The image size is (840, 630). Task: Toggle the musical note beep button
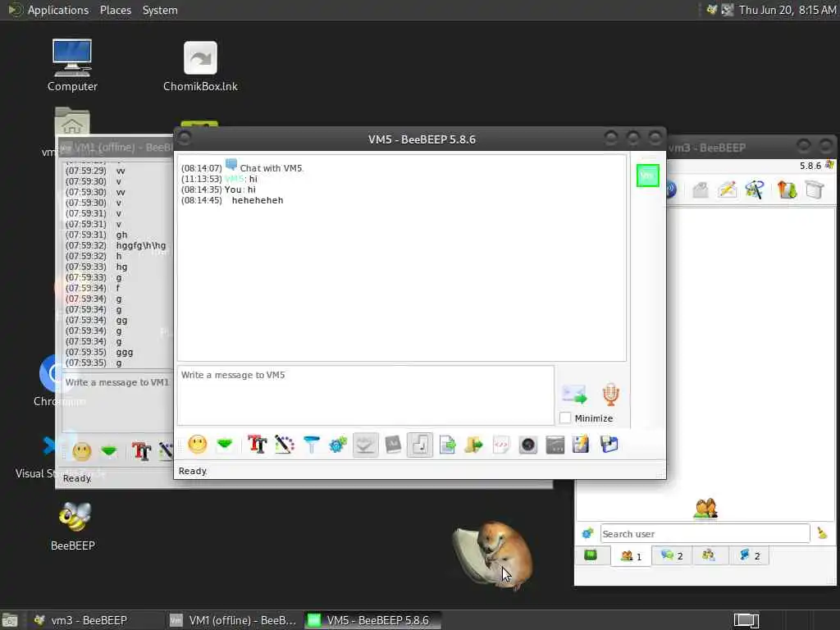pos(420,445)
